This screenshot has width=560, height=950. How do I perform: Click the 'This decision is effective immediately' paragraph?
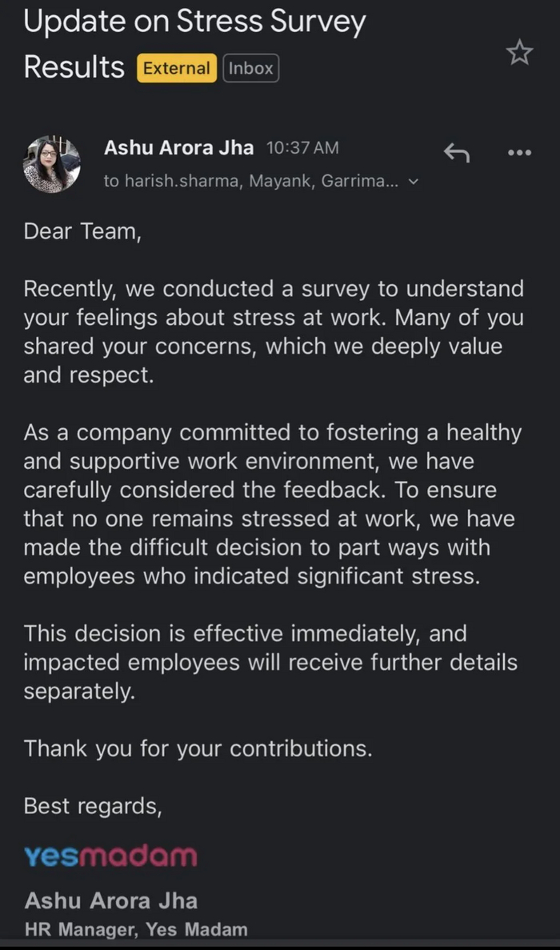pos(270,662)
